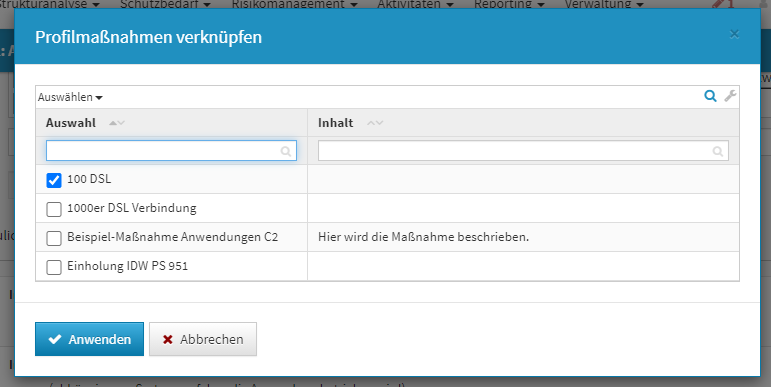Tick the Einholung IDW PS 951 checkbox
This screenshot has width=771, height=387.
(54, 268)
